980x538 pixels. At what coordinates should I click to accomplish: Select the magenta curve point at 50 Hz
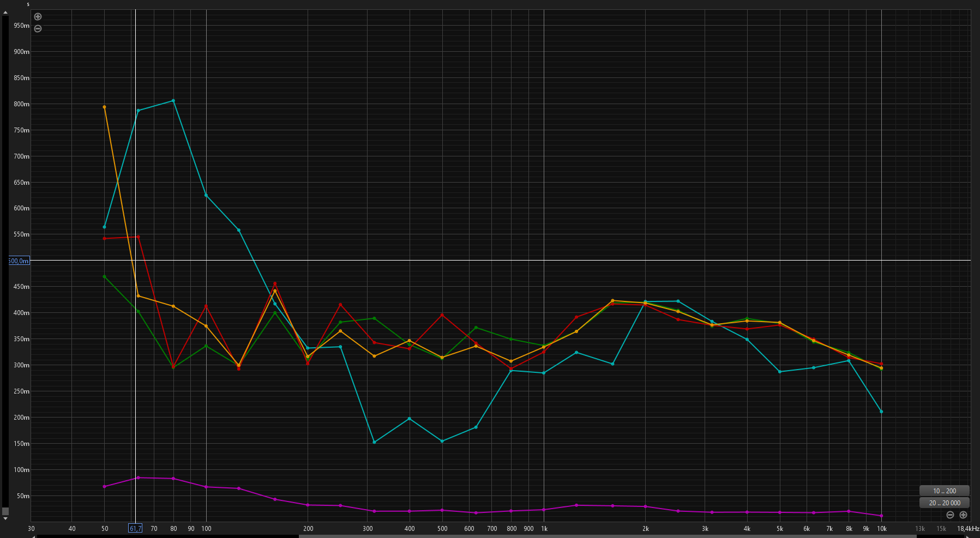tap(104, 486)
